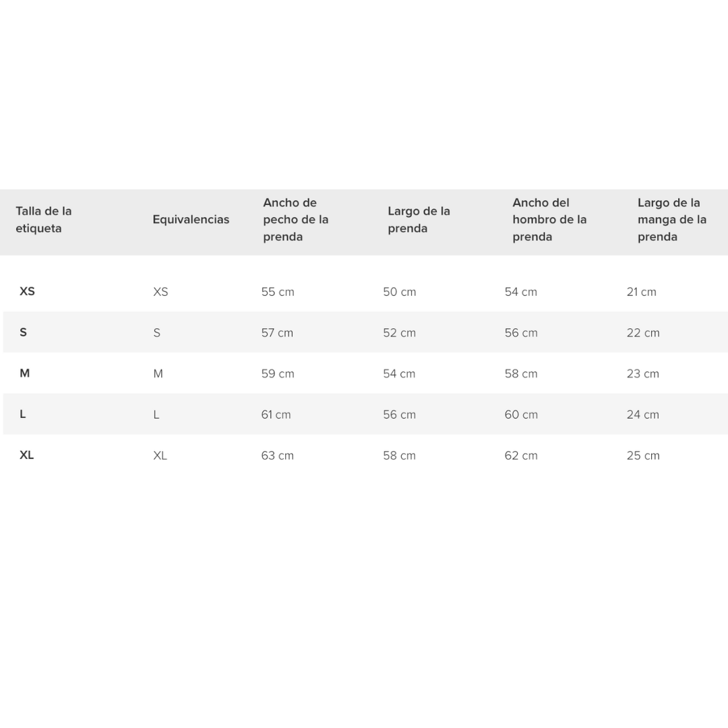
Task: Select the XL value under Equivalencias
Action: pos(160,456)
